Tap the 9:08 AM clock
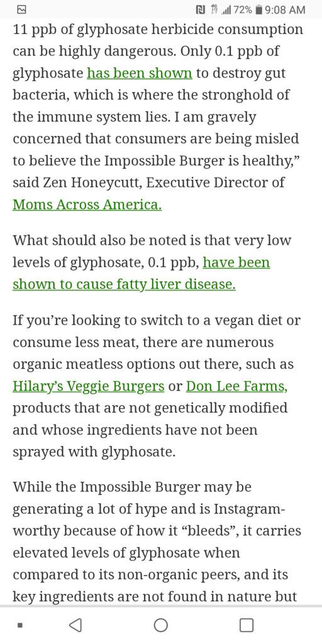Image resolution: width=322 pixels, height=644 pixels. pos(285,9)
